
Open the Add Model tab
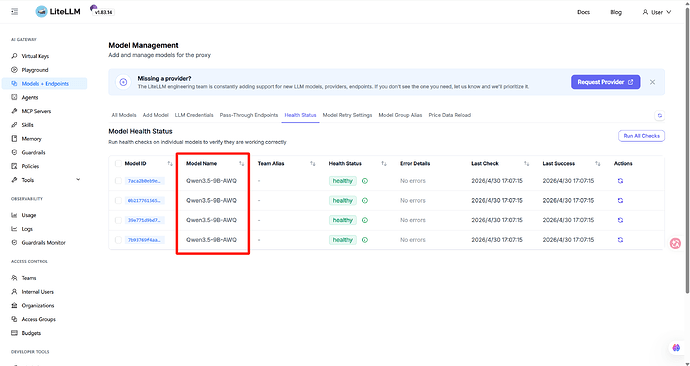click(156, 115)
